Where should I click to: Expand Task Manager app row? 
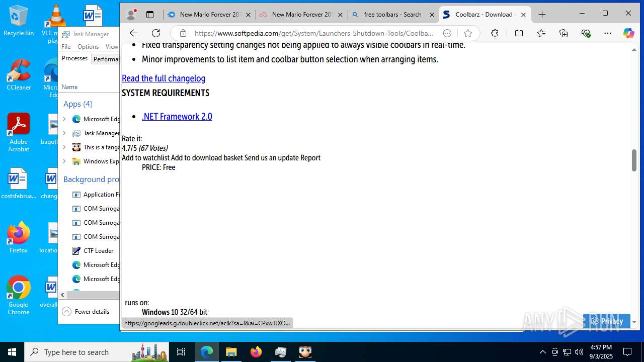[64, 133]
